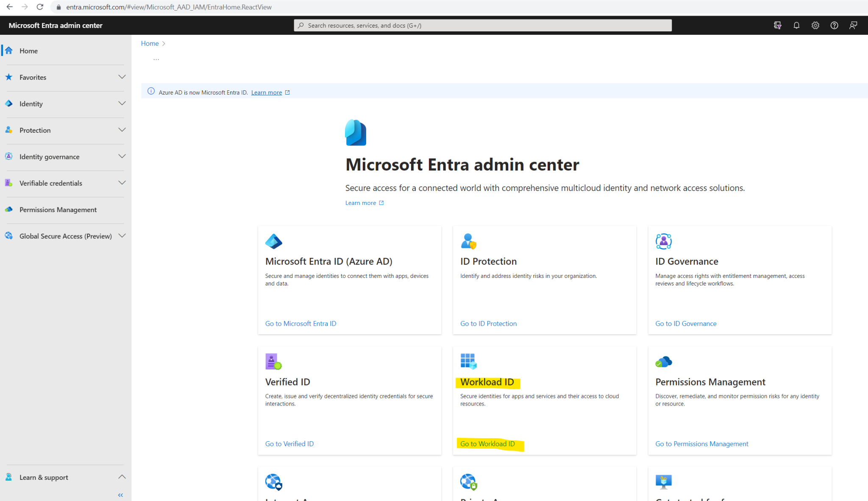The image size is (868, 501).
Task: Click the Protection icon in the sidebar
Action: tap(8, 130)
